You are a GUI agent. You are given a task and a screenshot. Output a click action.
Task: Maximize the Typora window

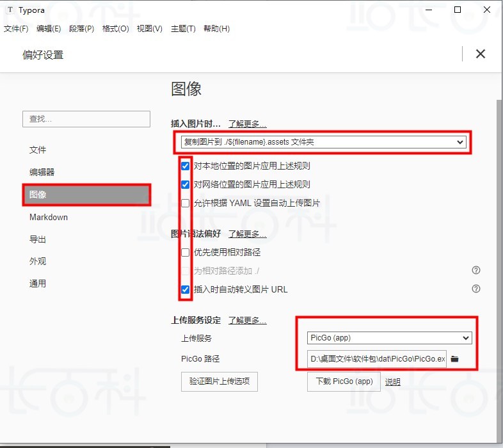tap(458, 10)
